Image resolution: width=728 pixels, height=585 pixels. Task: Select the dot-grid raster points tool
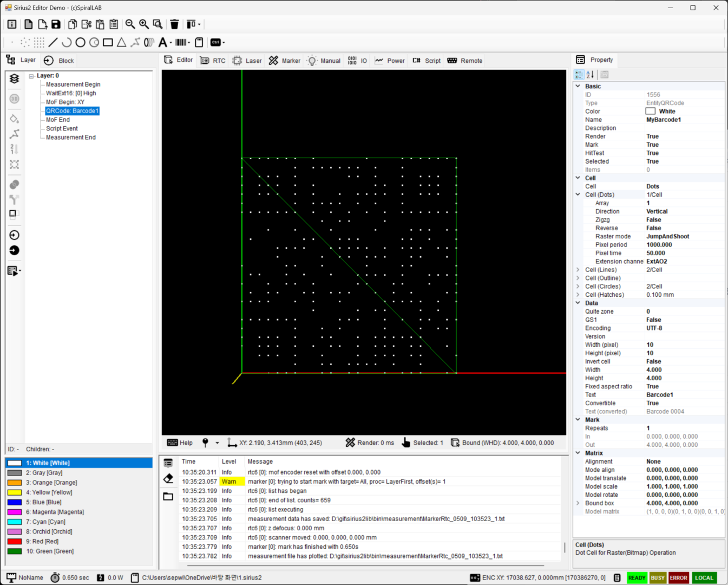pyautogui.click(x=39, y=42)
